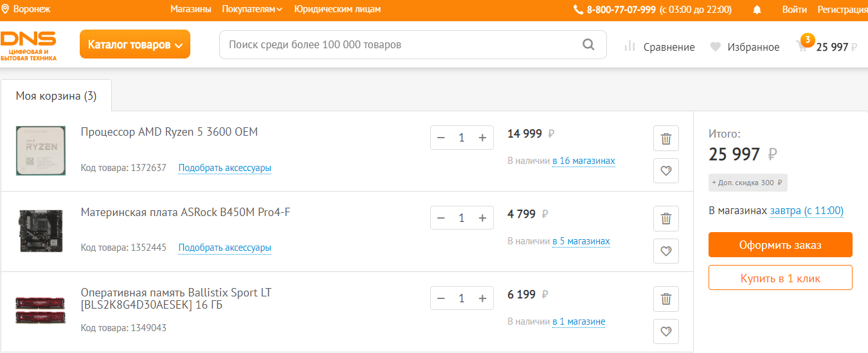Open the shopping cart icon in header
The height and width of the screenshot is (353, 868).
click(802, 46)
